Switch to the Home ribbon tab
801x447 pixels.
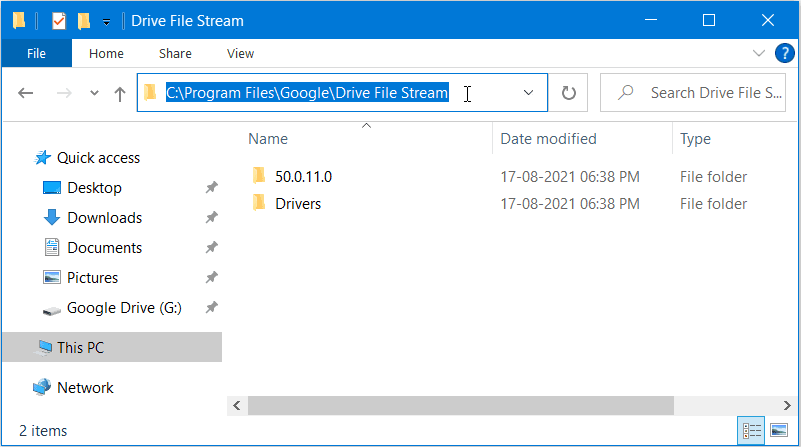tap(106, 53)
